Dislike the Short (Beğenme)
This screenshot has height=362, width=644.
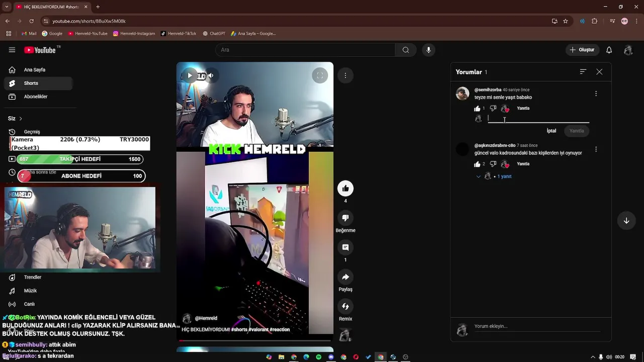point(345,218)
